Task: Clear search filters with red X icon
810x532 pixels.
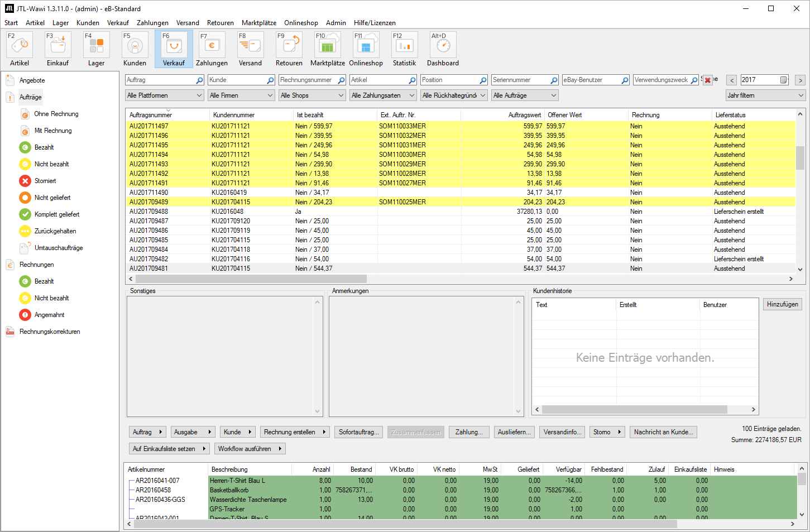Action: pyautogui.click(x=708, y=80)
